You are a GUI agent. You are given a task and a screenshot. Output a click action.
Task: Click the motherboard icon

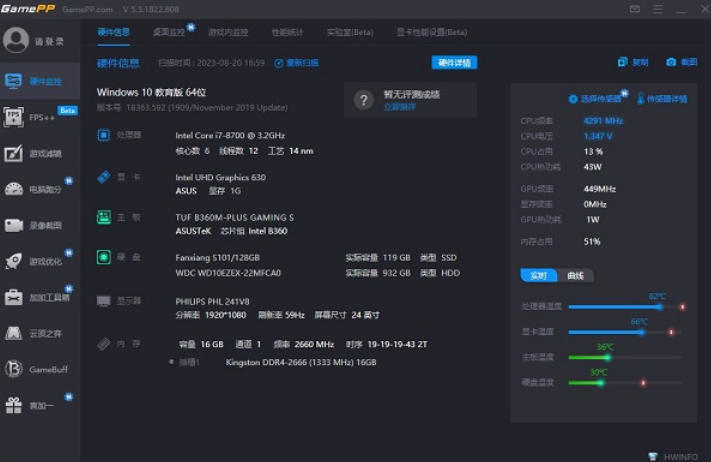pyautogui.click(x=104, y=217)
